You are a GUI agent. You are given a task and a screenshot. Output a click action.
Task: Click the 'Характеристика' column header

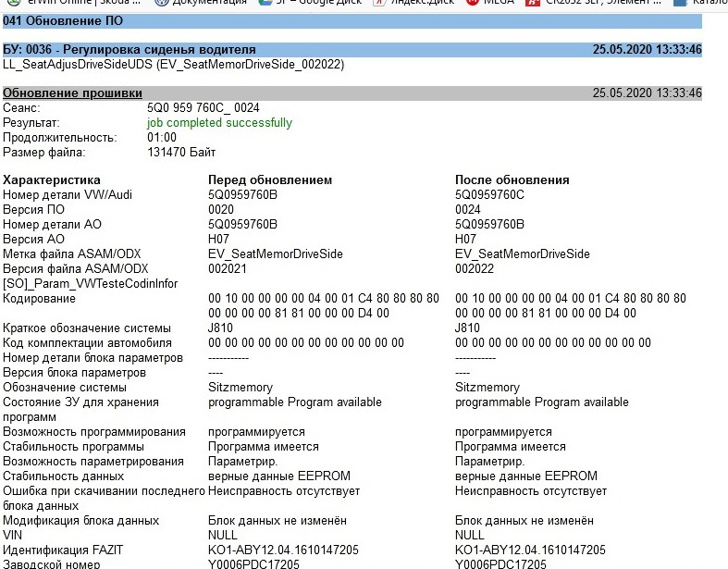52,179
